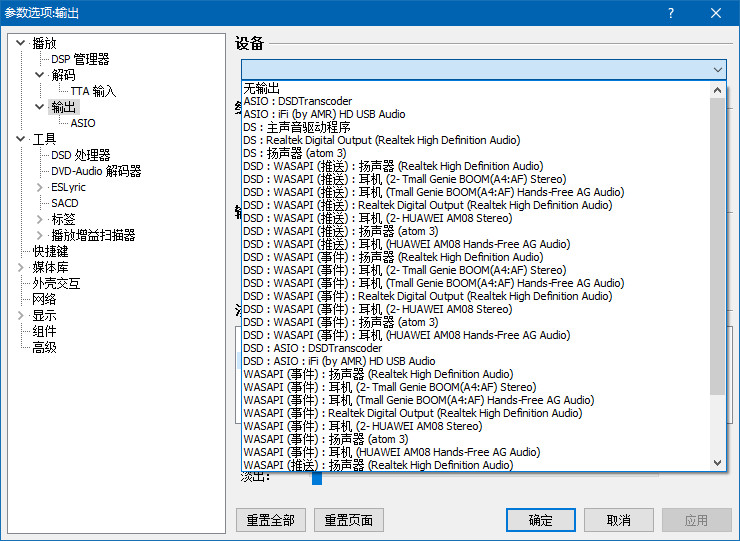Image resolution: width=740 pixels, height=541 pixels.
Task: Select TTA 输入 in the tree
Action: tap(93, 91)
